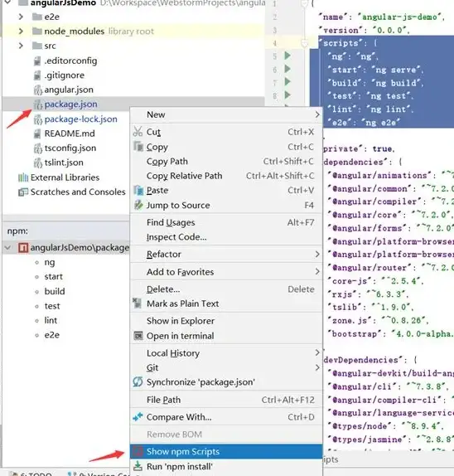The height and width of the screenshot is (476, 454).
Task: Select the start npm script
Action: tap(53, 276)
